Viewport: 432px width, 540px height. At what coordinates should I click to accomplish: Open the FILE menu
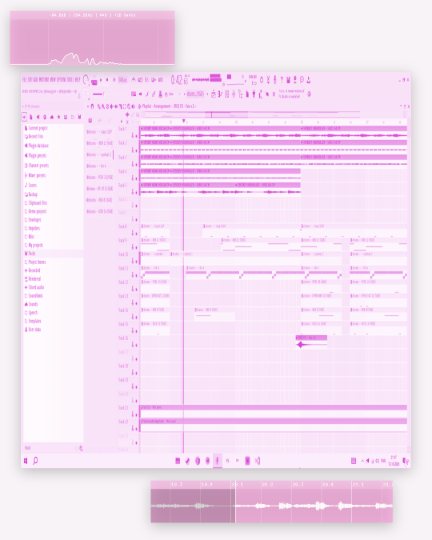[x=25, y=80]
